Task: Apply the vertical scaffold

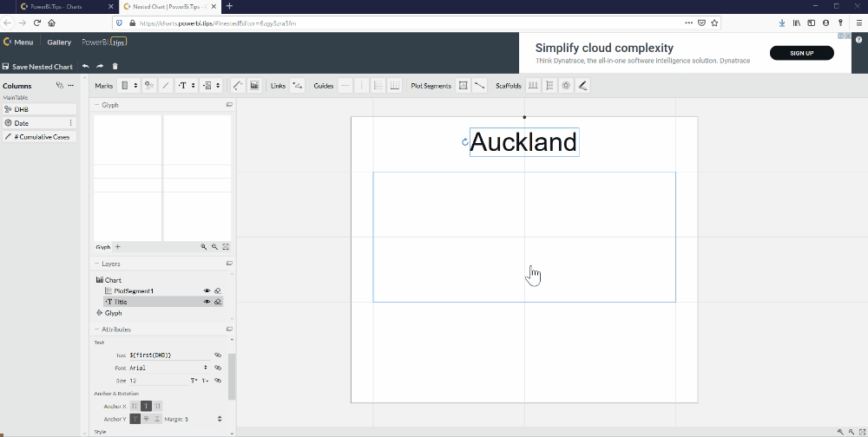Action: (x=549, y=85)
